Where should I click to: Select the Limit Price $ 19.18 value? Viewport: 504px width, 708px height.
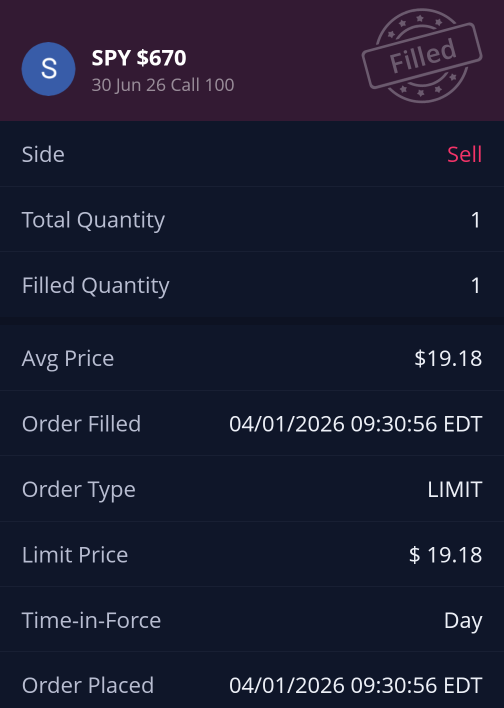pyautogui.click(x=445, y=555)
